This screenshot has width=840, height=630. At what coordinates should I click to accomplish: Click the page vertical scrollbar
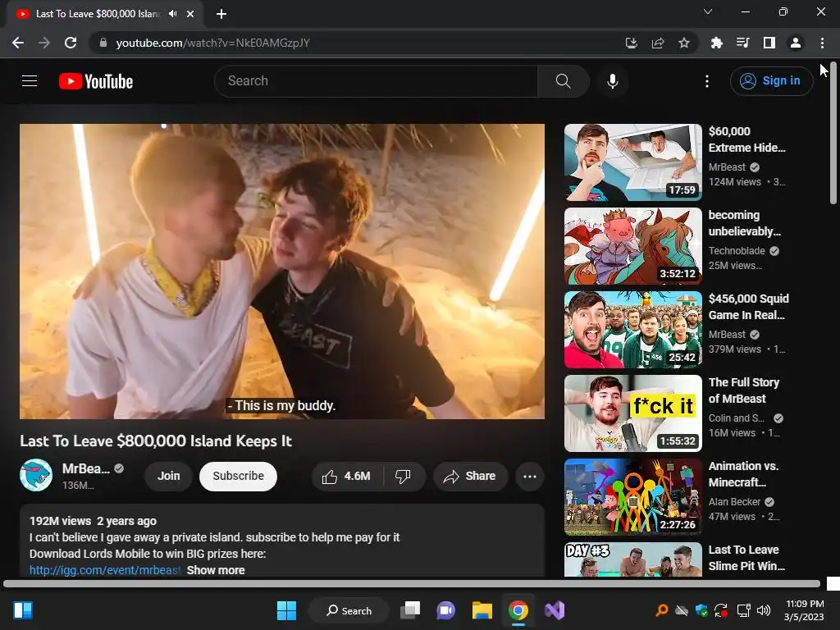click(x=833, y=134)
